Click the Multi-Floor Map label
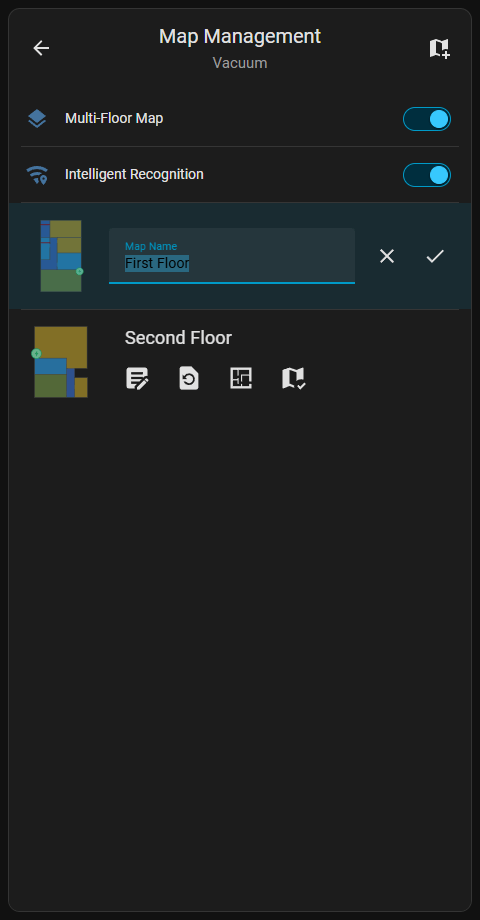Screen dimensions: 480x920 [114, 119]
